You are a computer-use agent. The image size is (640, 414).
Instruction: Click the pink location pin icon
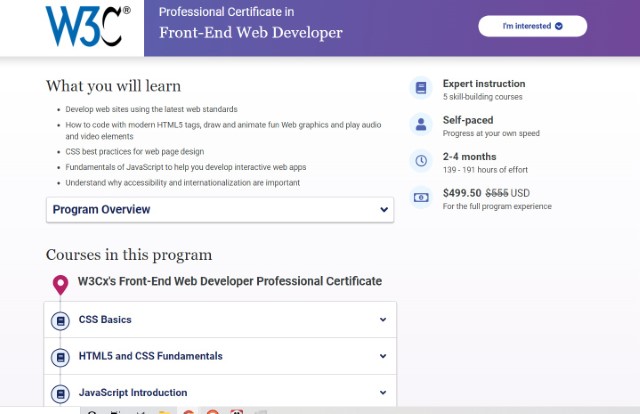tap(60, 285)
